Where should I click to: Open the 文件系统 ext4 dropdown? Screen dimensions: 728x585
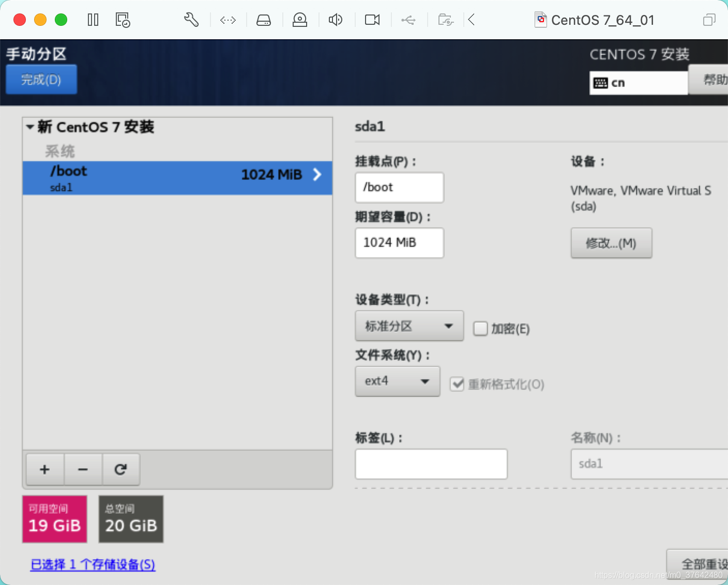pos(397,381)
